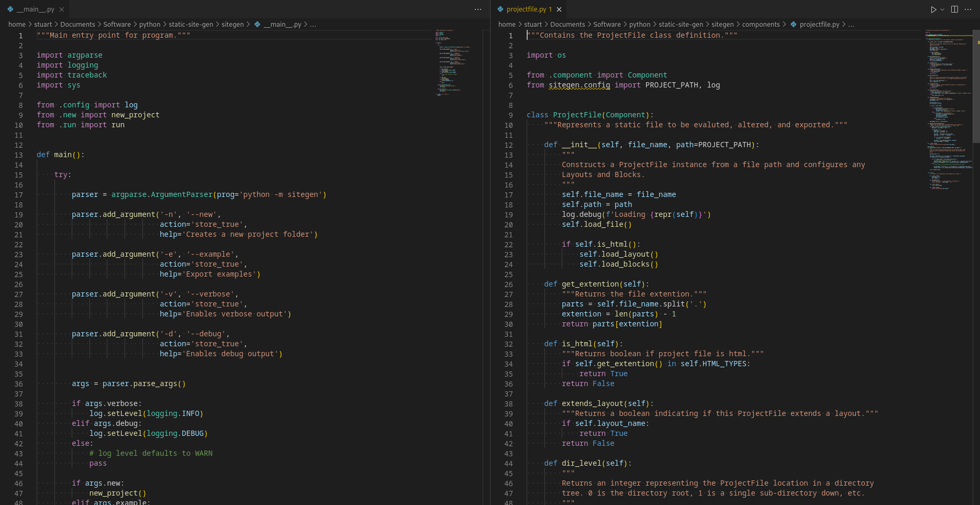
Task: Click 'def get_extention(self):' definition
Action: pyautogui.click(x=597, y=284)
